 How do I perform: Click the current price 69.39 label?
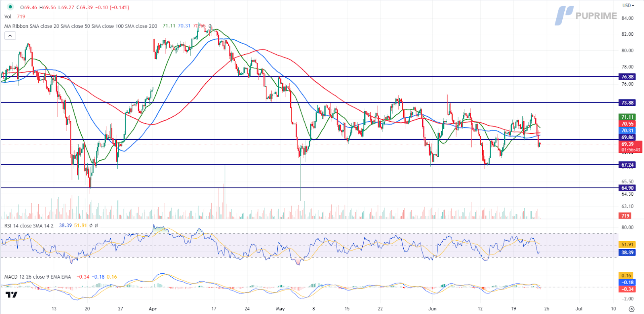coord(630,147)
